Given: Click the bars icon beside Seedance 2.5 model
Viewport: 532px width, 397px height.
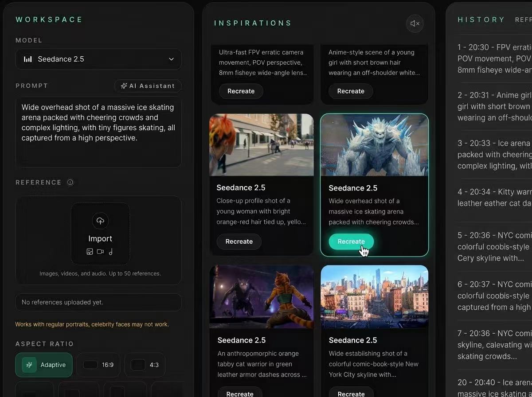Looking at the screenshot, I should 27,59.
